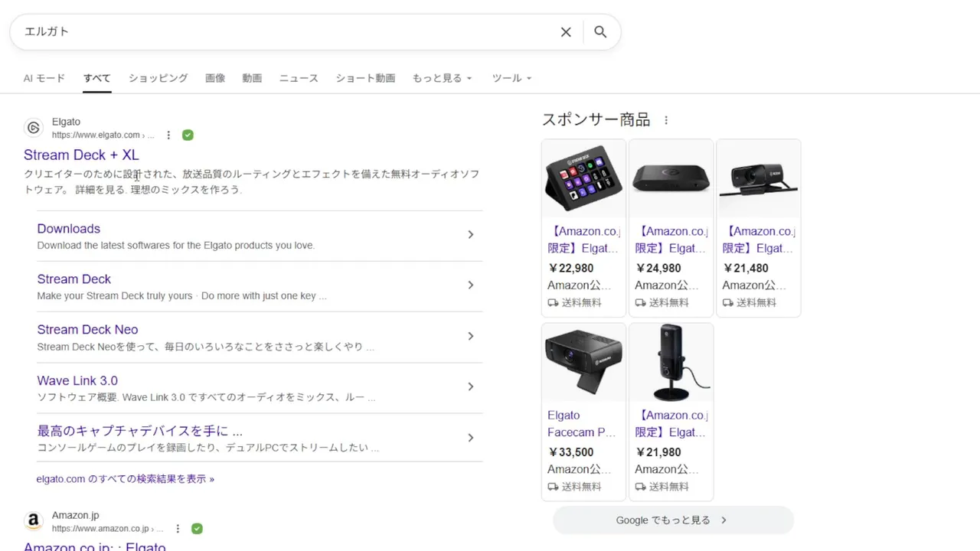Open three-dot menu beside amazon.co.jp URL
980x551 pixels.
coord(178,528)
